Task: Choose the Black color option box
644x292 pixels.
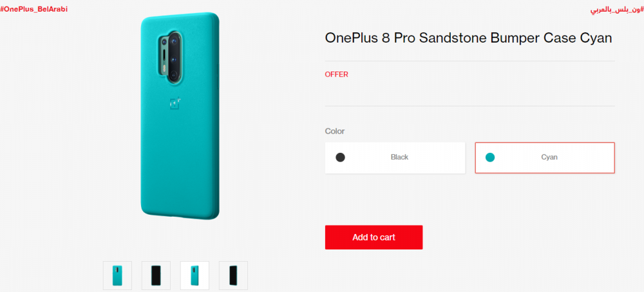Action: 395,158
